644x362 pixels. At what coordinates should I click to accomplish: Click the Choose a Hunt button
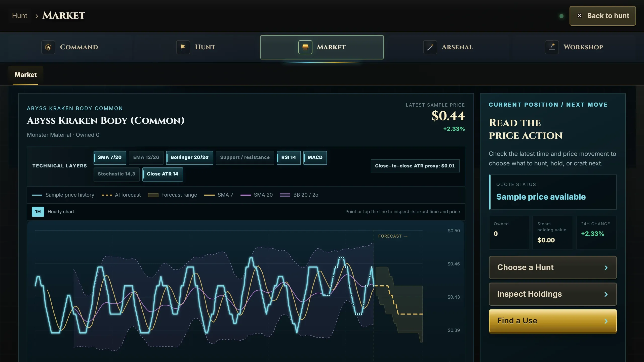coord(552,267)
